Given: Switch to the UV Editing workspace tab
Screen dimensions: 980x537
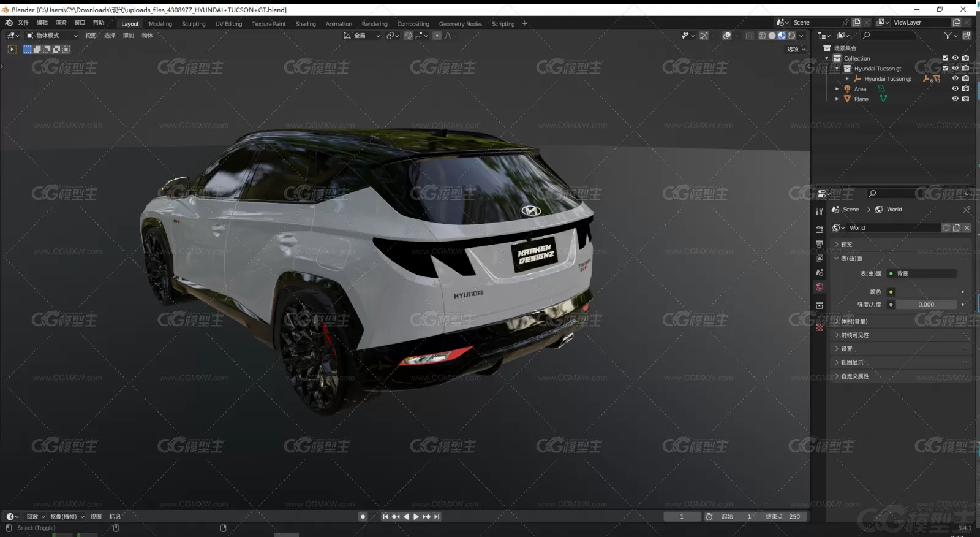Looking at the screenshot, I should pyautogui.click(x=228, y=24).
